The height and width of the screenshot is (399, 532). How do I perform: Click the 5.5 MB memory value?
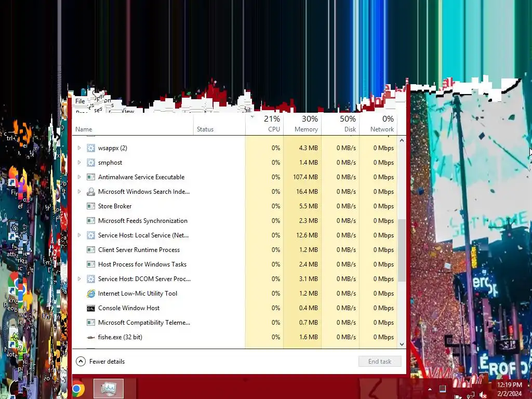click(x=309, y=206)
